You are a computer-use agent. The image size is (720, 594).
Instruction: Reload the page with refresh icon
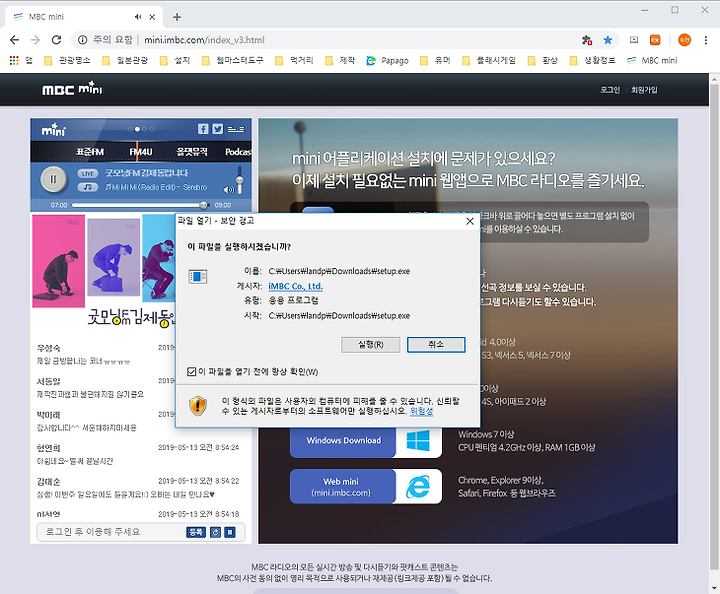56,40
